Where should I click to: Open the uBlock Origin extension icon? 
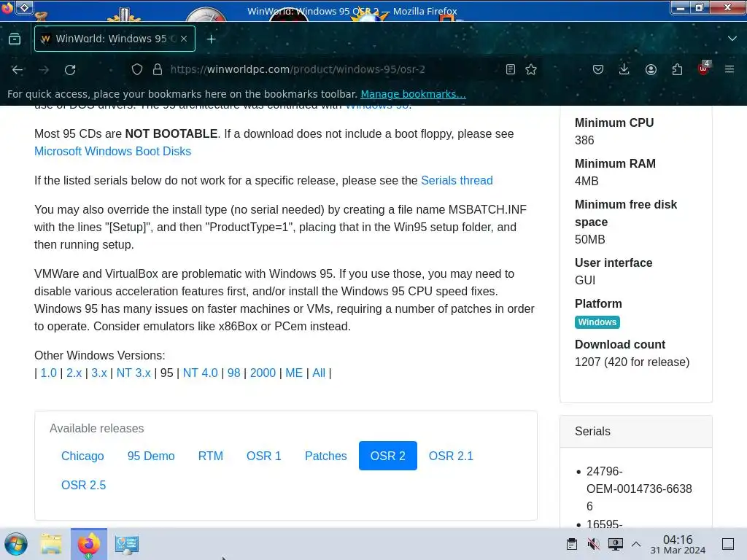point(704,69)
